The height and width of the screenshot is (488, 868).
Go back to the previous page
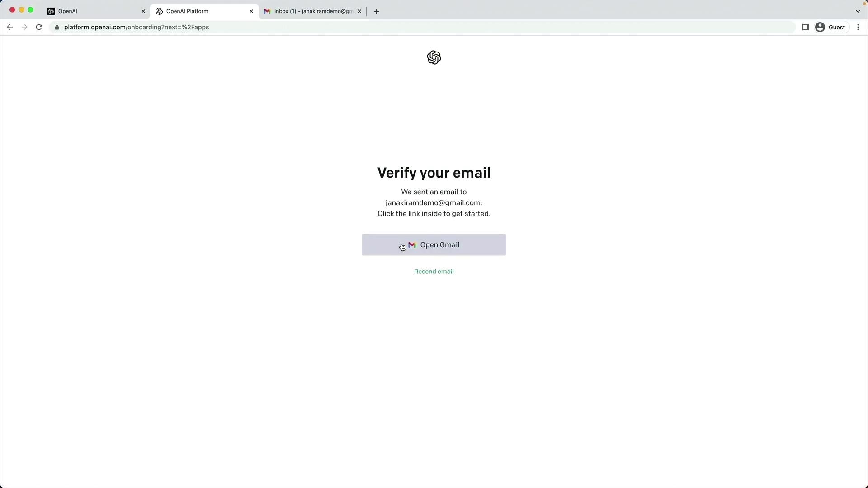coord(10,27)
